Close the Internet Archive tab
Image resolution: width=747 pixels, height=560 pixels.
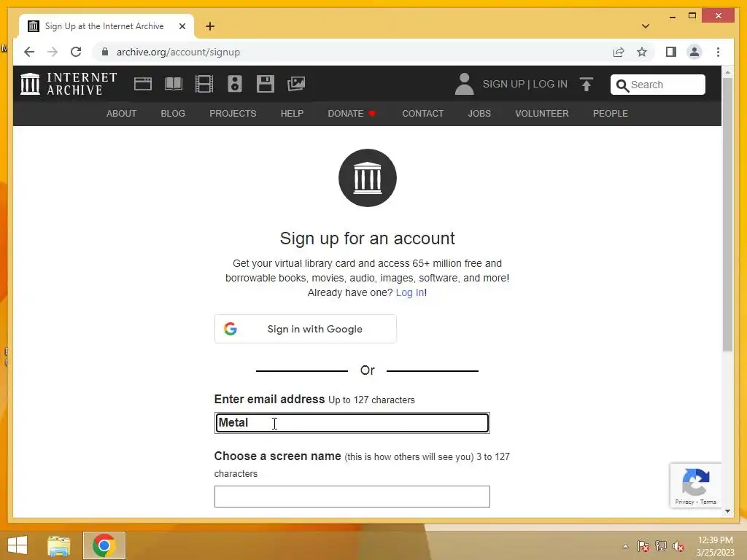[182, 26]
